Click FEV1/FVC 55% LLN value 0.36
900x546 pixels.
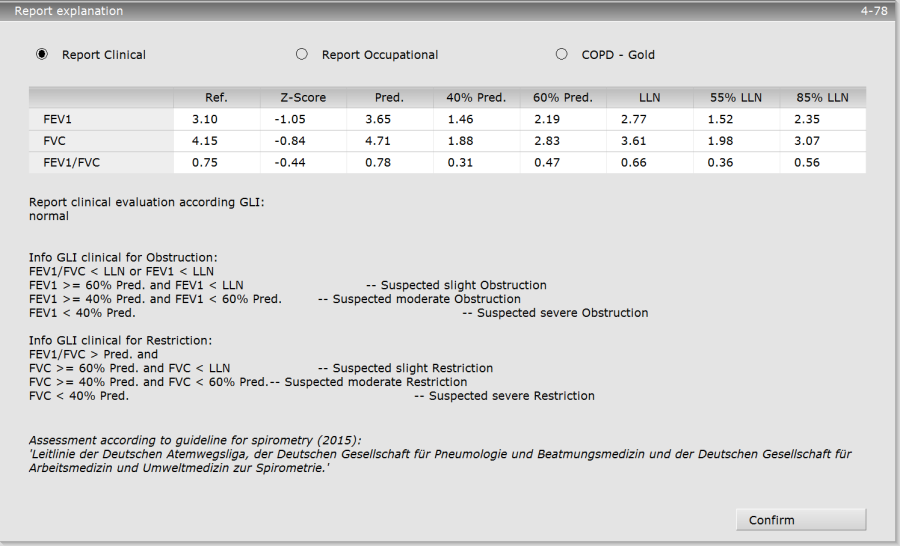point(720,162)
